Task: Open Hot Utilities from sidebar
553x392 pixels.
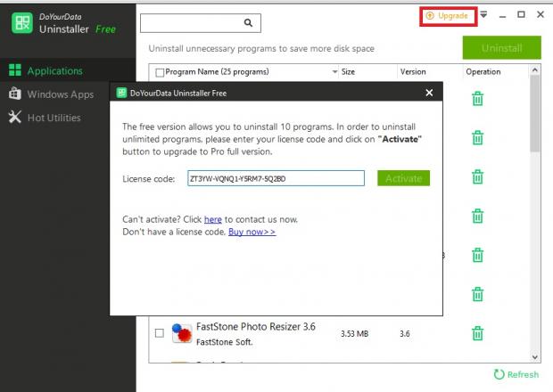Action: (54, 117)
